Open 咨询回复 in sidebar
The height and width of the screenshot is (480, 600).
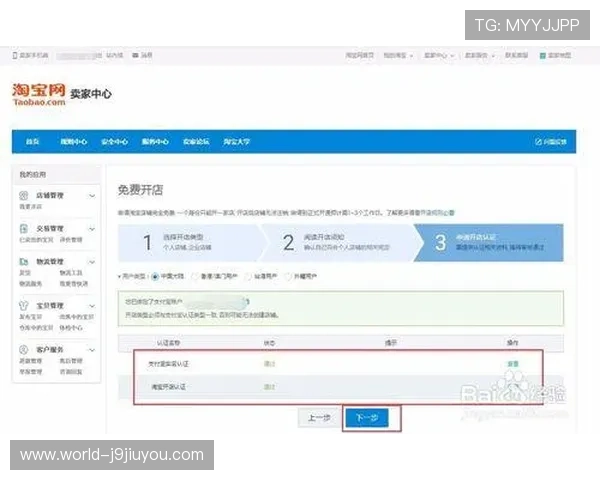click(71, 372)
